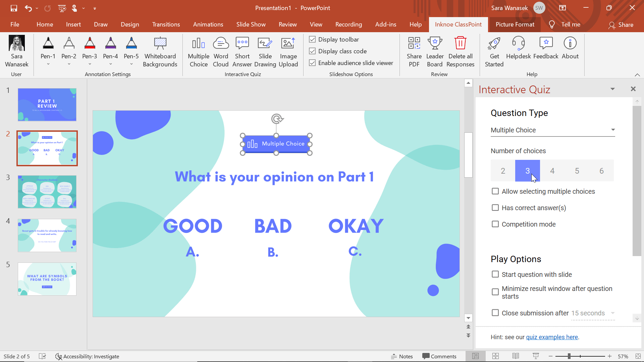
Task: Select number of choices option 4
Action: 552,171
